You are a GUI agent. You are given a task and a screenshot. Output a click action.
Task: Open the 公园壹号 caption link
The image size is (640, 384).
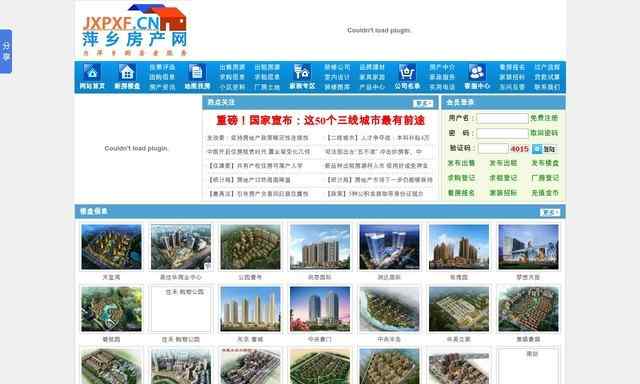tap(250, 277)
